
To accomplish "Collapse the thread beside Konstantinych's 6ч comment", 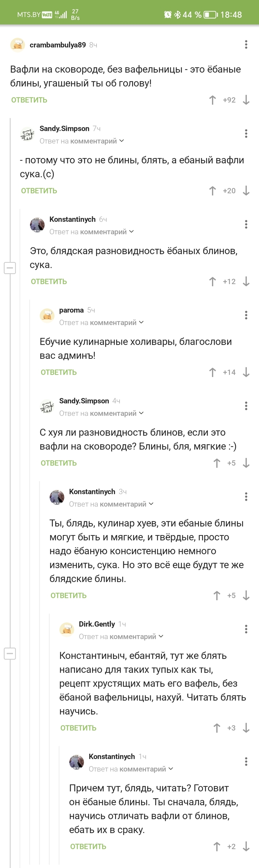I will 10,268.
